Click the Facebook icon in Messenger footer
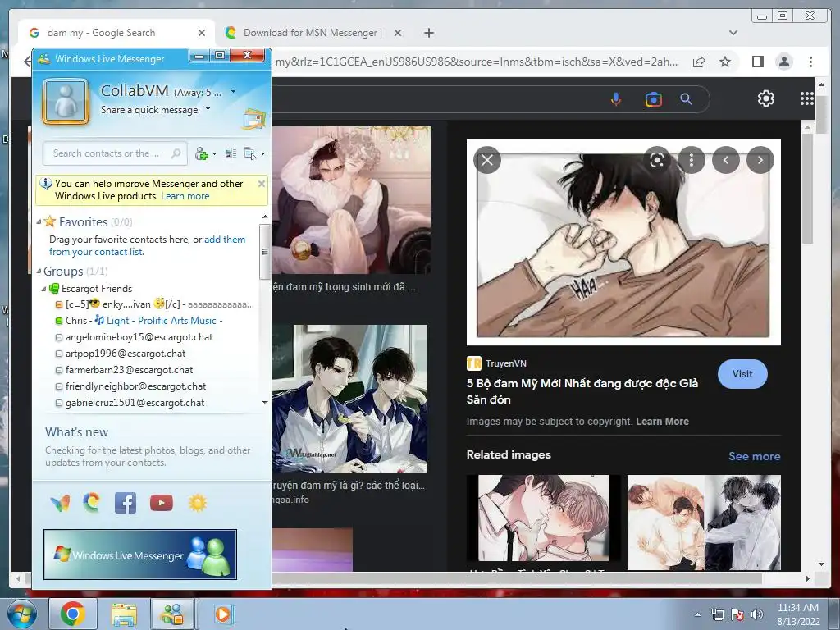 pos(126,503)
